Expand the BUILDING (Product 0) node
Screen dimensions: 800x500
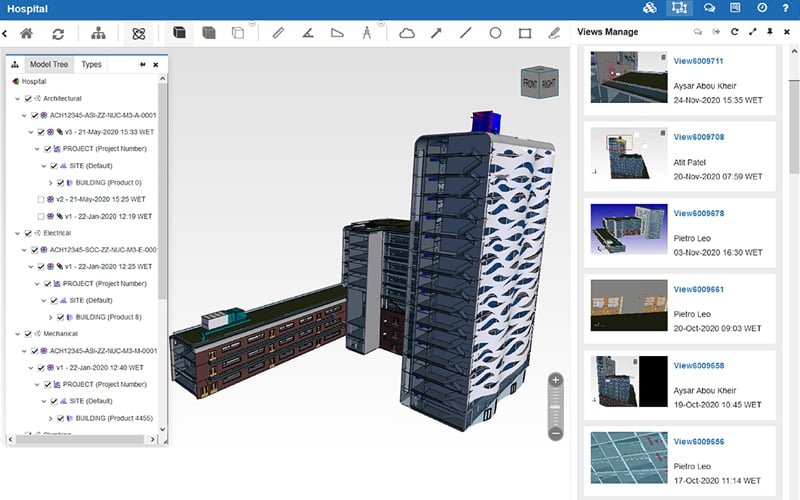click(50, 183)
